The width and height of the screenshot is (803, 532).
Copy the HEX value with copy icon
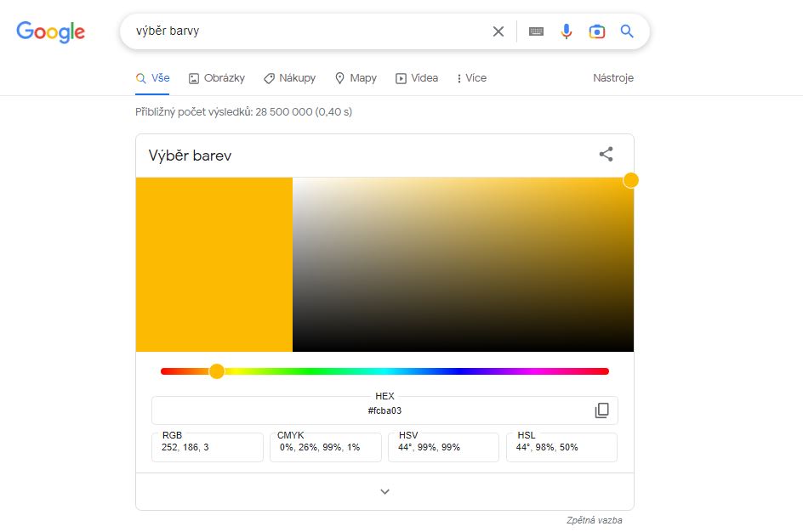601,410
